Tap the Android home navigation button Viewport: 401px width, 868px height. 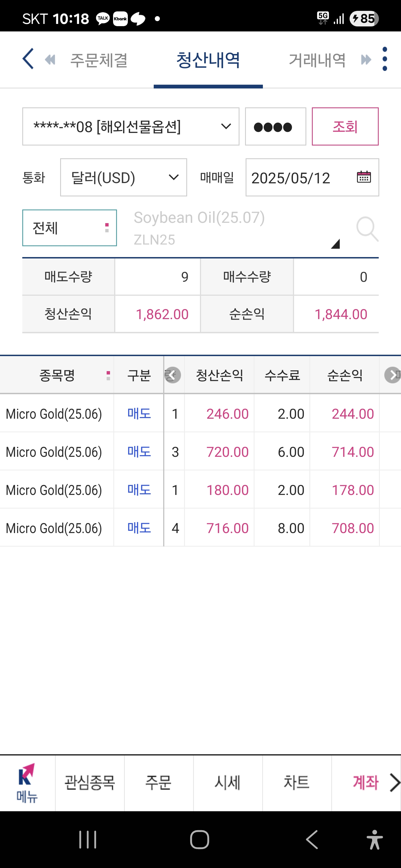coord(200,839)
